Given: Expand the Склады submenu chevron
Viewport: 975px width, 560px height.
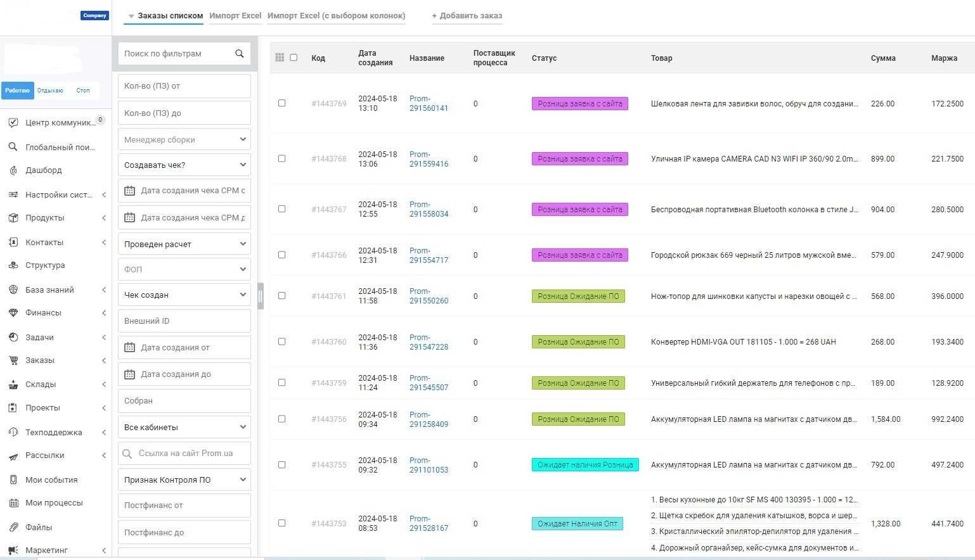Looking at the screenshot, I should click(x=104, y=384).
